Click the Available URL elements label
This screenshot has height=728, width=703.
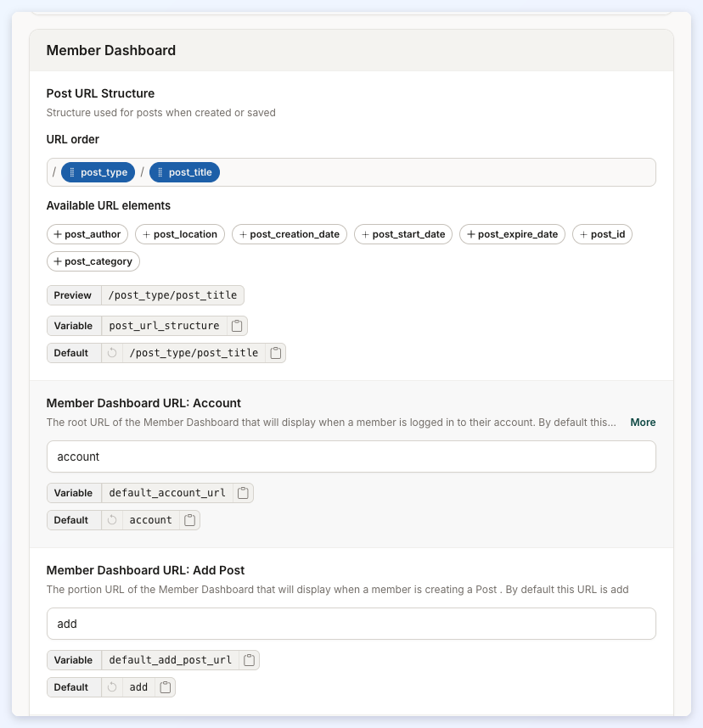(109, 205)
